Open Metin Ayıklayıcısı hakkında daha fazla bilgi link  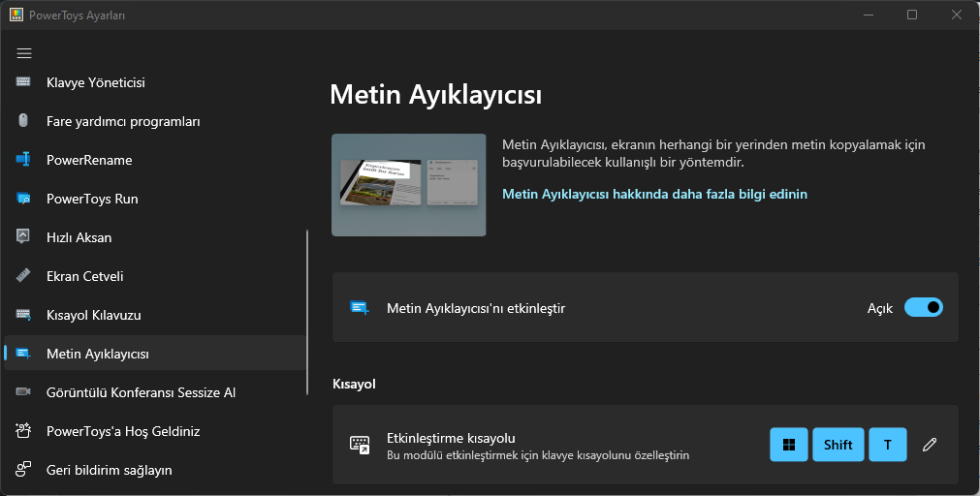(x=654, y=195)
